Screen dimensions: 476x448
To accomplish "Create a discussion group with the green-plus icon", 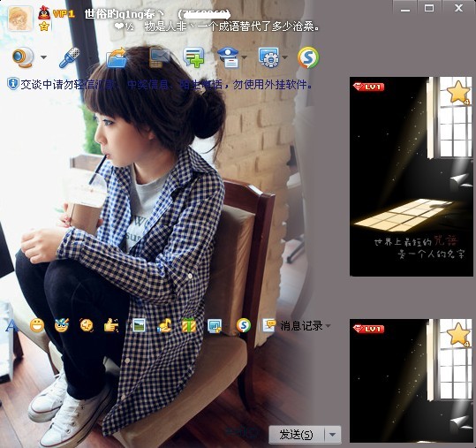I will (193, 57).
